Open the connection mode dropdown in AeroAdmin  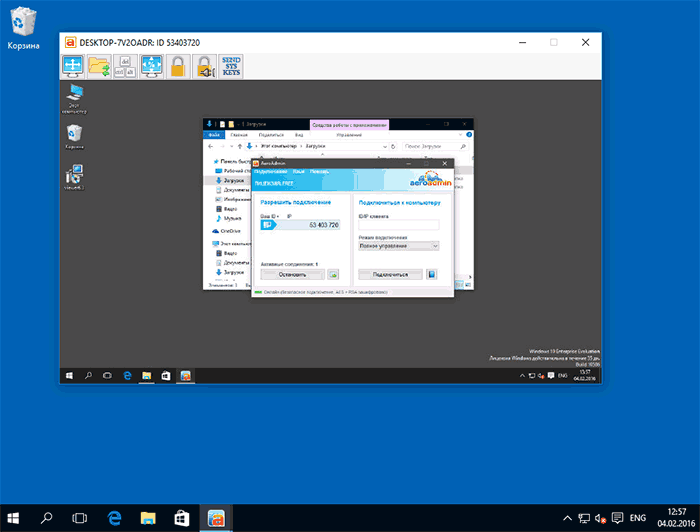399,246
